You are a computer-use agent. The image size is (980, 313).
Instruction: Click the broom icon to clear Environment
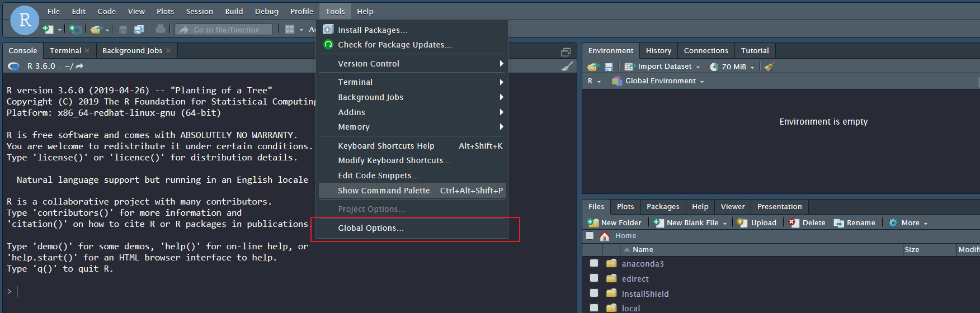click(769, 67)
